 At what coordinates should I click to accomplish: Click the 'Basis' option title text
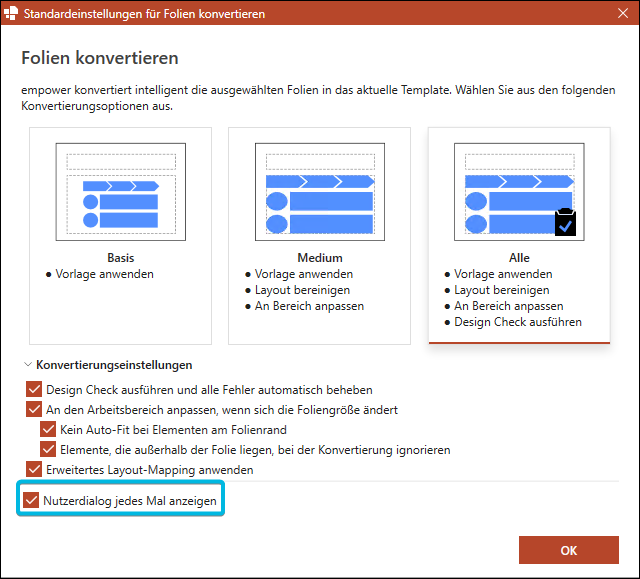click(x=120, y=258)
